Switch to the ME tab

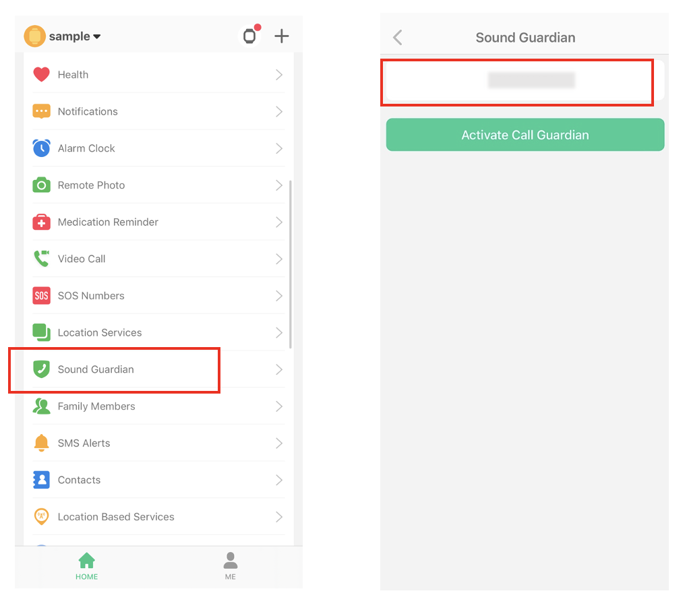(x=230, y=566)
